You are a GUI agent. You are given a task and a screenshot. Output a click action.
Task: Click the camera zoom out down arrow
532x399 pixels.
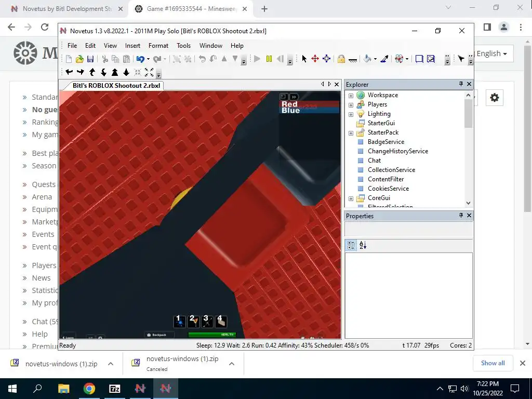(x=126, y=72)
